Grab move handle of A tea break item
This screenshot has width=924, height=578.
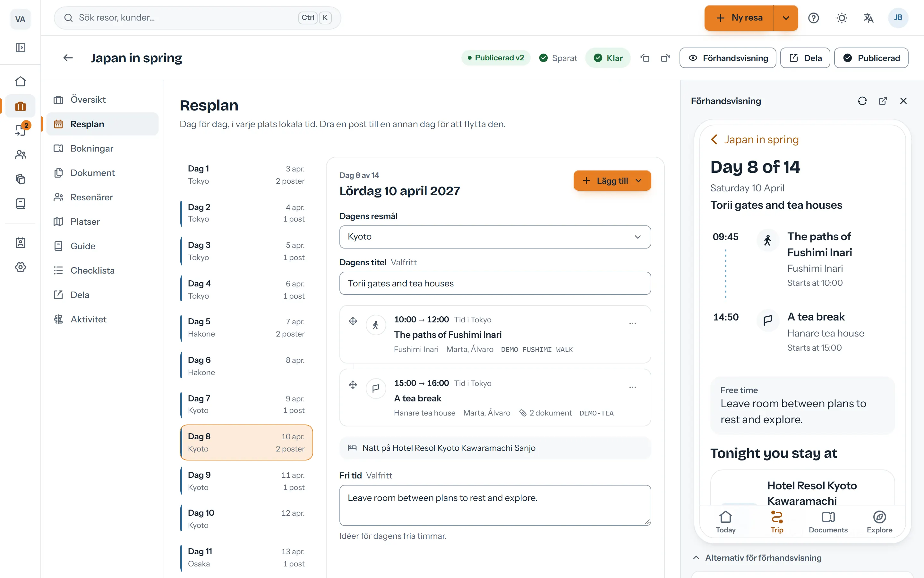coord(353,385)
